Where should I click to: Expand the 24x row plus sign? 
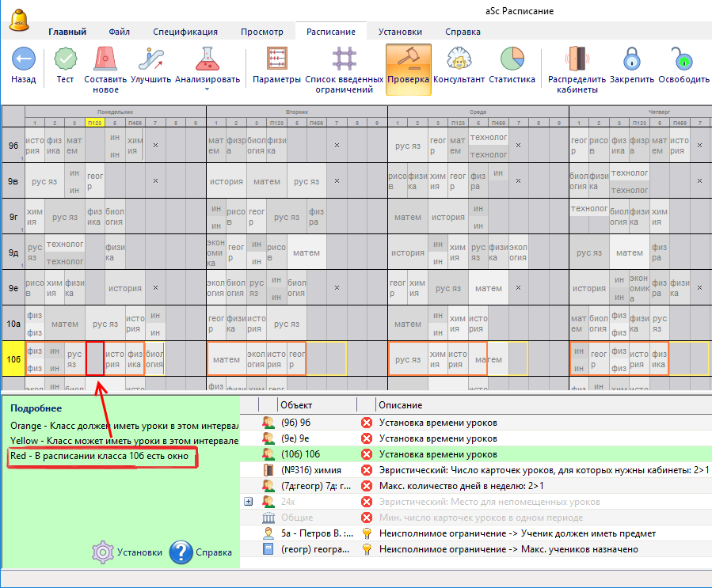[248, 502]
